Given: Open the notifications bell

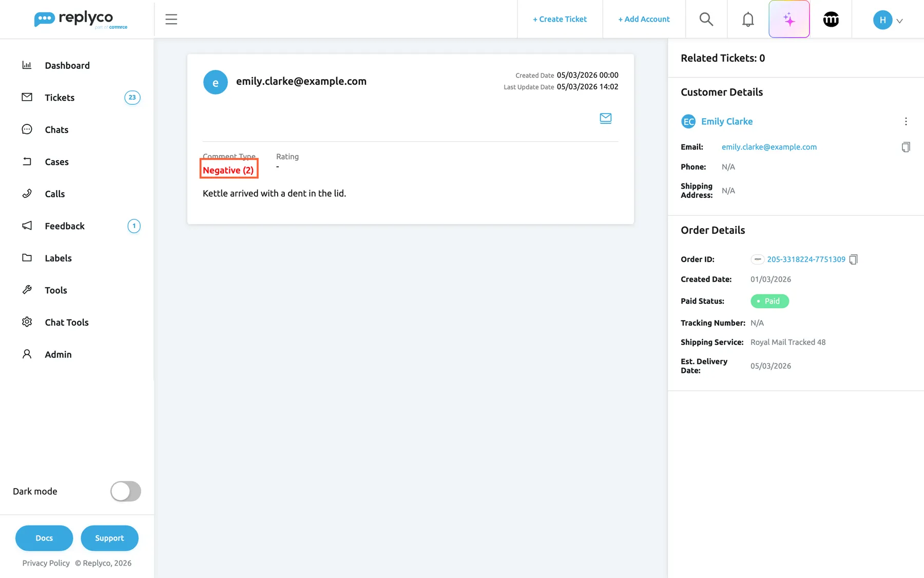Looking at the screenshot, I should tap(748, 20).
